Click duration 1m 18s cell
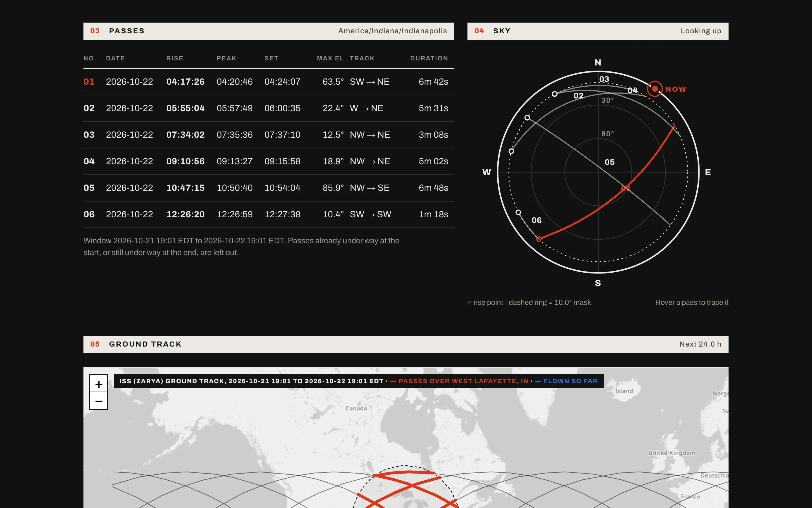The width and height of the screenshot is (812, 508). click(433, 214)
